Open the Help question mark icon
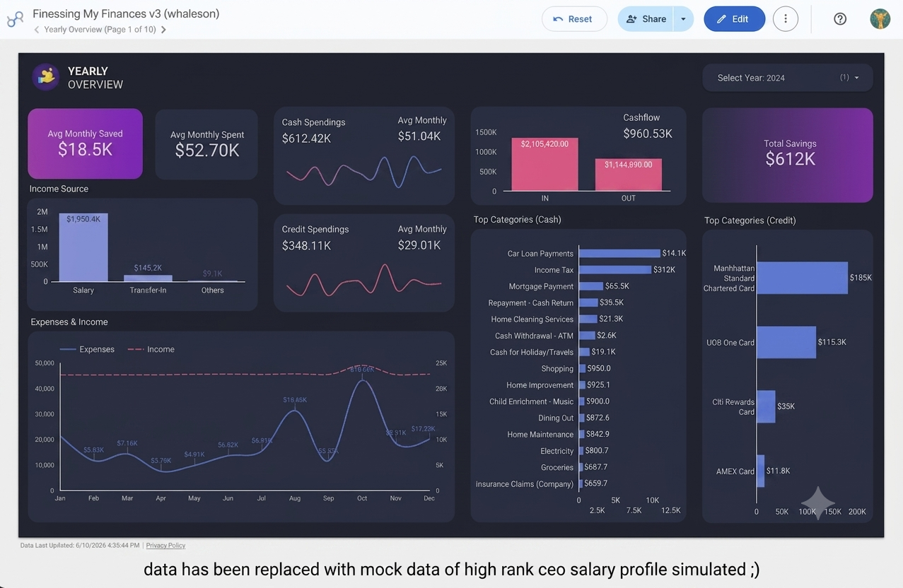The height and width of the screenshot is (588, 903). coord(840,19)
